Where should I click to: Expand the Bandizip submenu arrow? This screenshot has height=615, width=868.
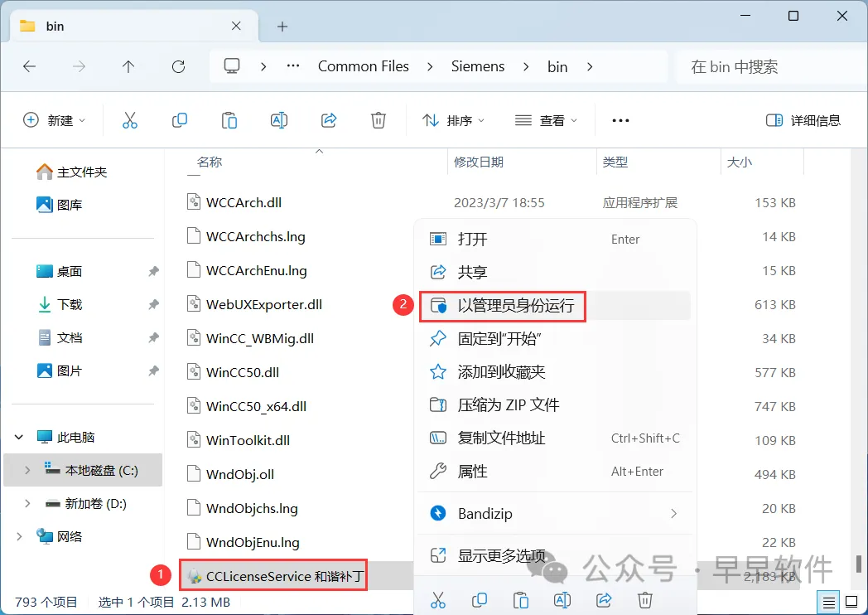[673, 514]
